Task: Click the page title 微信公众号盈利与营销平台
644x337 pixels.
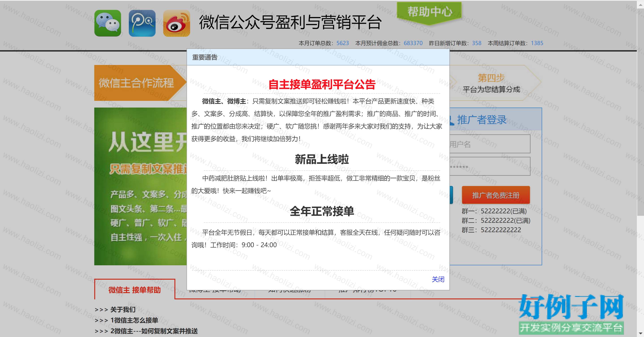Action: point(290,22)
